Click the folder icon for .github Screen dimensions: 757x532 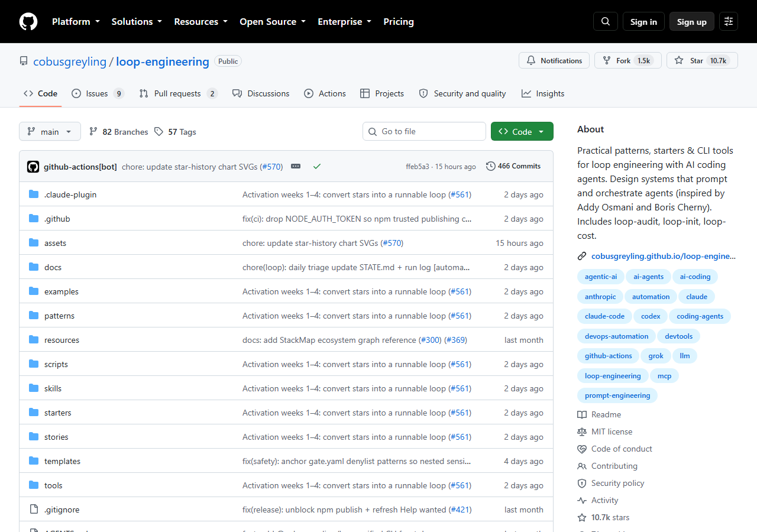coord(34,219)
